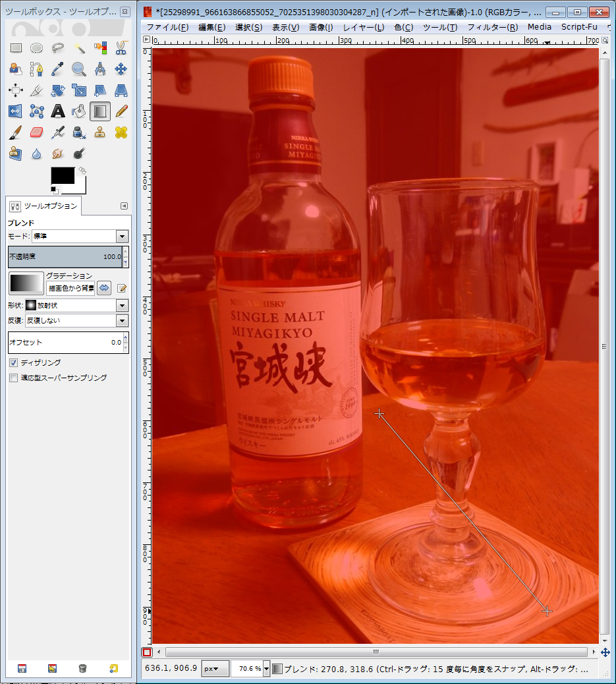Select the Fuzzy Select magic wand tool
The image size is (616, 684).
point(79,47)
